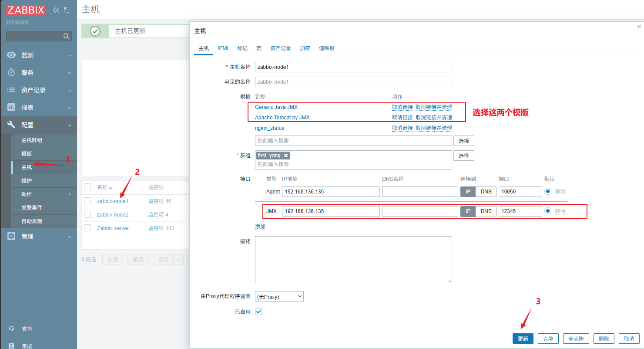Open the 监测 eye icon menu
The image size is (644, 349).
(12, 55)
